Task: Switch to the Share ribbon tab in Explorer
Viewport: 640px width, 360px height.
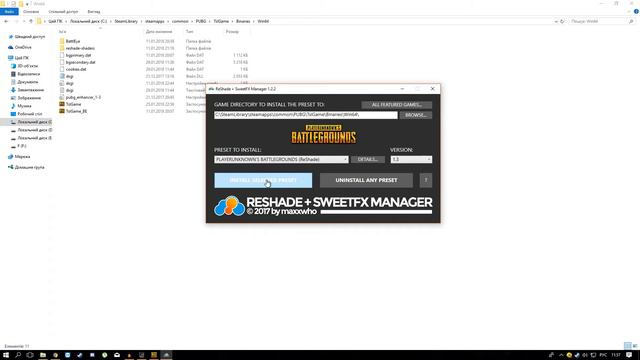Action: click(63, 12)
